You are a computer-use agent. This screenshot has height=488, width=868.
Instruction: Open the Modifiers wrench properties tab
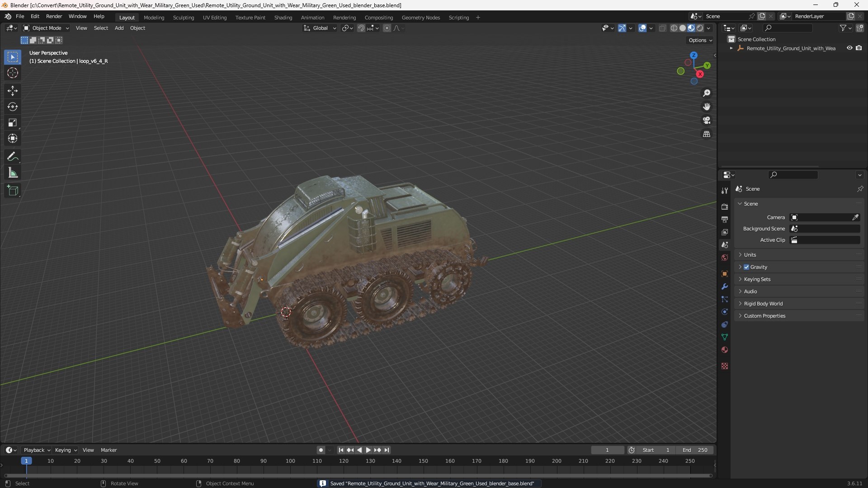coord(725,286)
